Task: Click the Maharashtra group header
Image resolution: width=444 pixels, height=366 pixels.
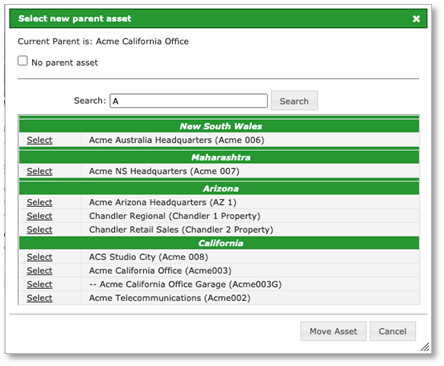Action: [219, 157]
